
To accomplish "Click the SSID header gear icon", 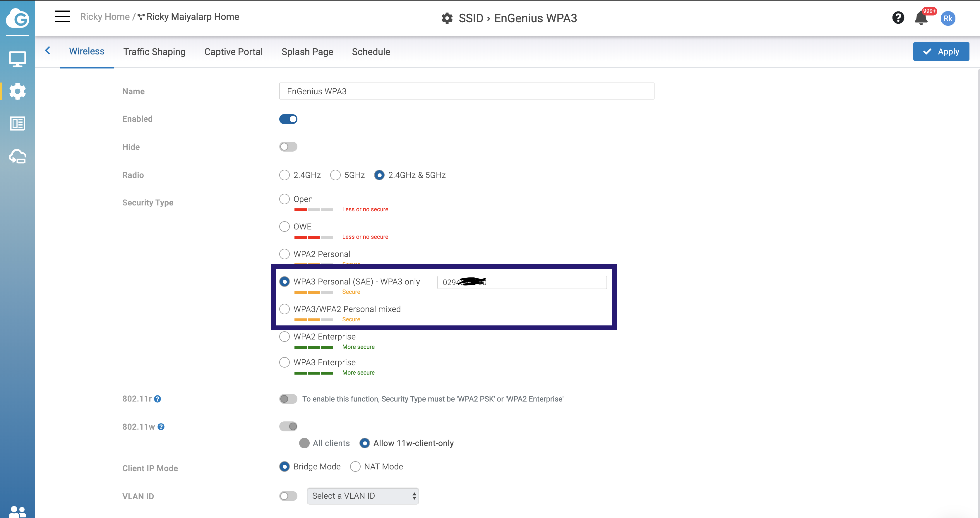I will [x=447, y=18].
